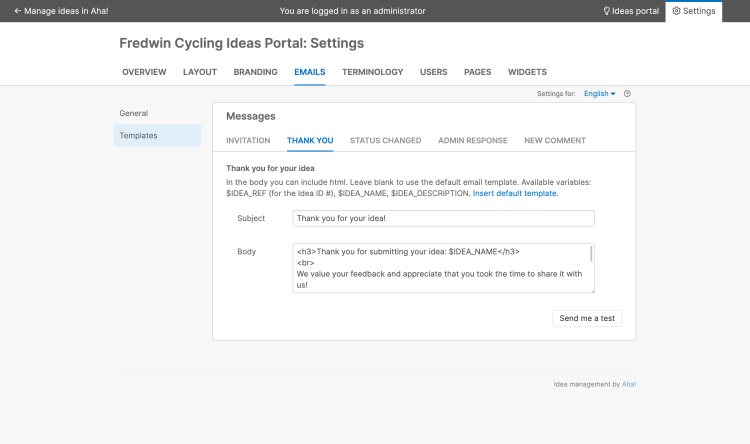The height and width of the screenshot is (444, 750).
Task: Click the Send me a test button
Action: point(587,318)
